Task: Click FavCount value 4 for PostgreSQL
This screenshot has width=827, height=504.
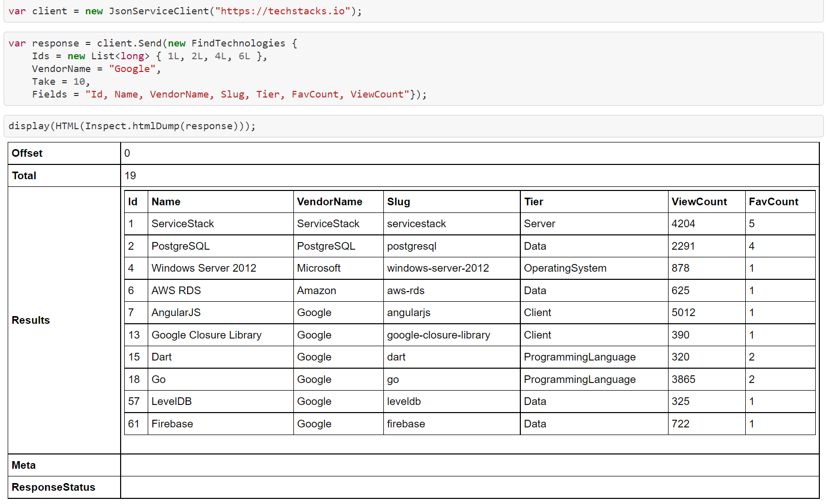Action: 780,246
